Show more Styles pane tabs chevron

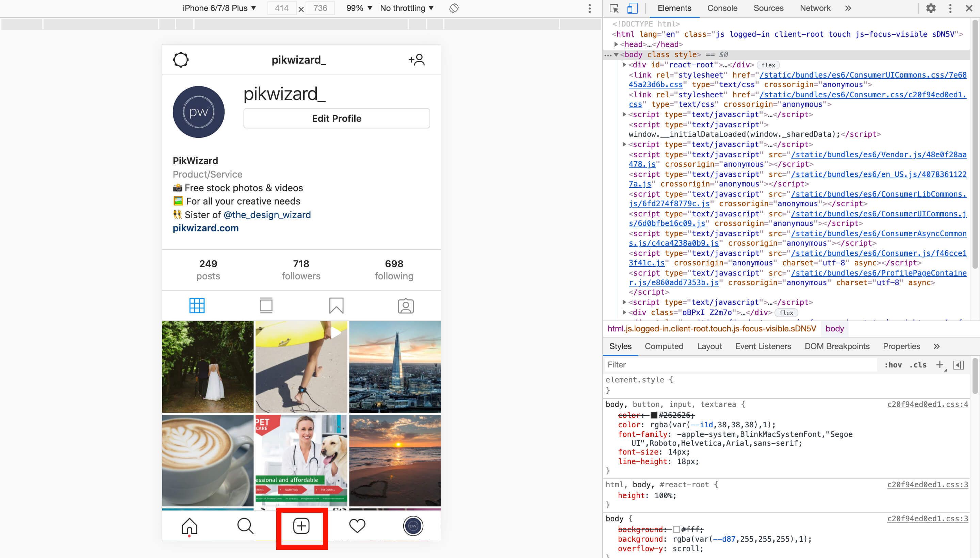point(936,346)
